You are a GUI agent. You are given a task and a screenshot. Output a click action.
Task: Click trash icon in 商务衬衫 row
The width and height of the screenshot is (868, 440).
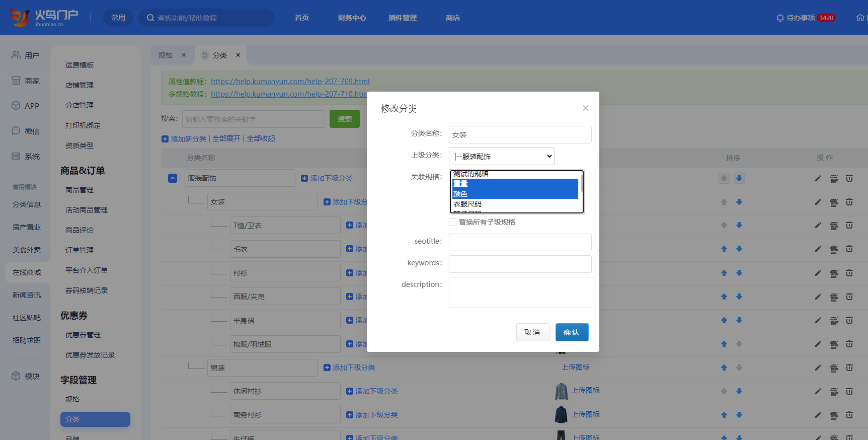pyautogui.click(x=849, y=415)
